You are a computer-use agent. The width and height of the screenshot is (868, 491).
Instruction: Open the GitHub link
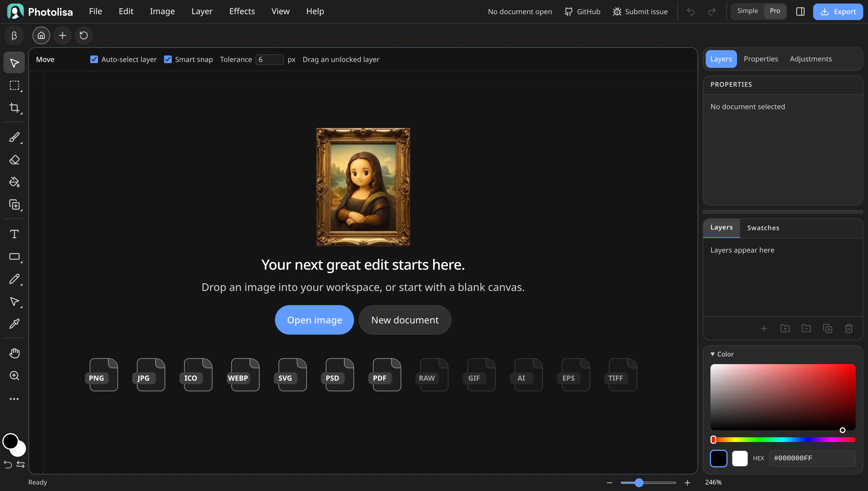coord(582,12)
